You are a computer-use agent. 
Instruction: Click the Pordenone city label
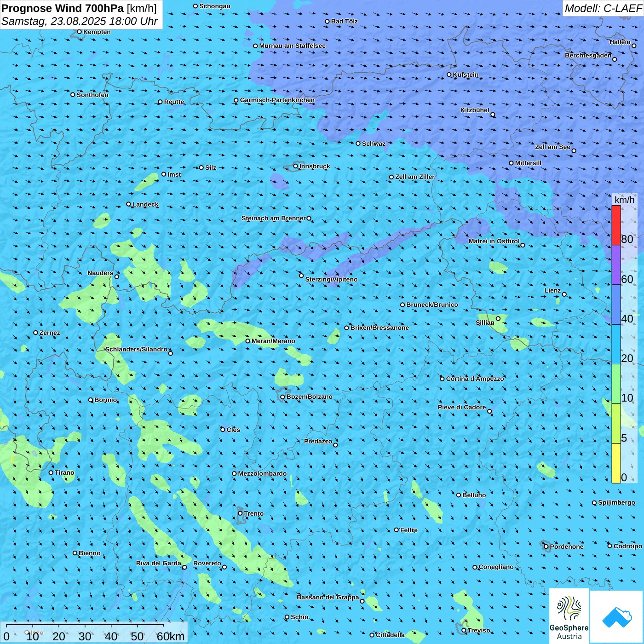(567, 546)
